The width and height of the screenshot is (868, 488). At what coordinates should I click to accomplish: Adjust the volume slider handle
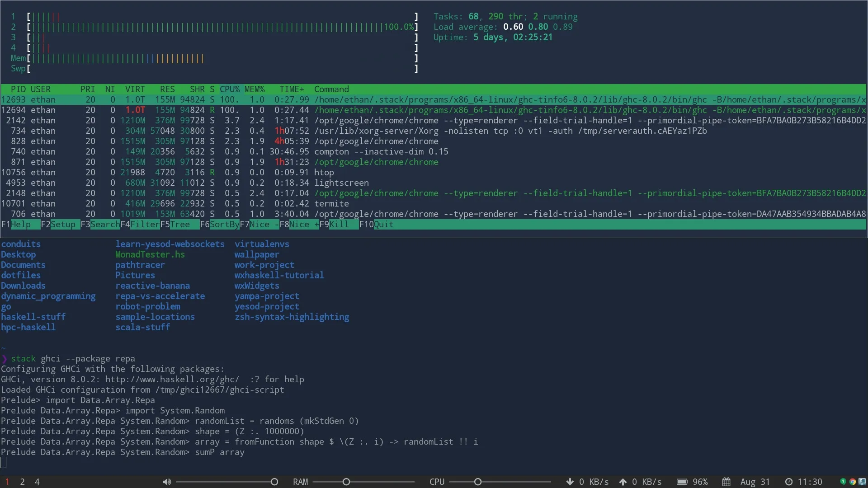pos(274,482)
